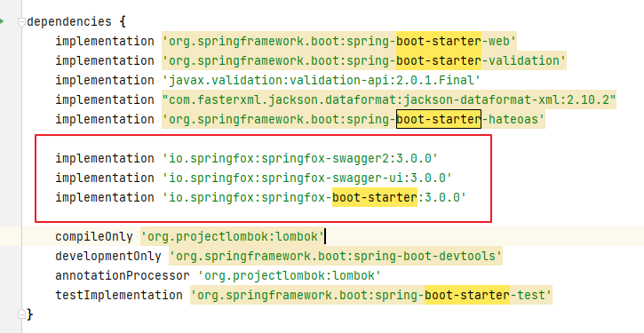Run dependencies block via green gutter arrow

coord(2,21)
